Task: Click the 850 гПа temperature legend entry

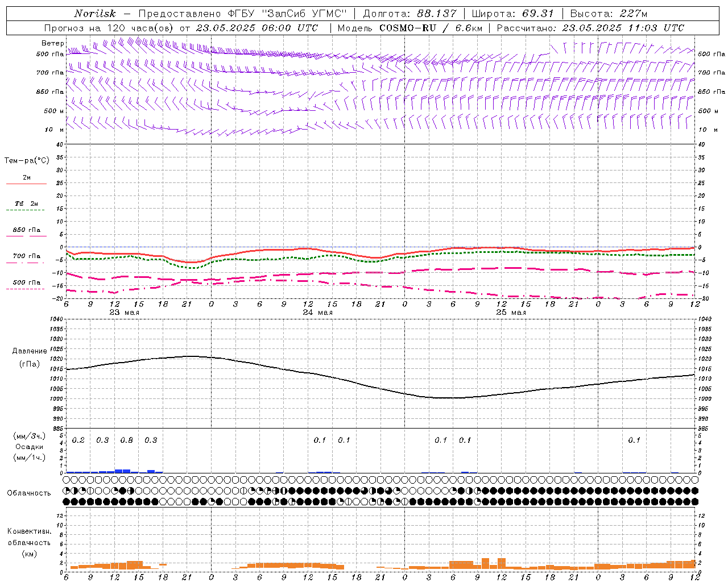Action: click(27, 230)
